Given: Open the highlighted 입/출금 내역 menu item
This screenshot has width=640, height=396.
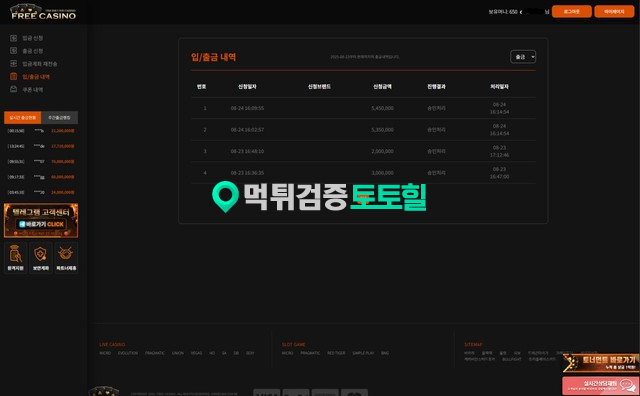Looking at the screenshot, I should pos(36,77).
